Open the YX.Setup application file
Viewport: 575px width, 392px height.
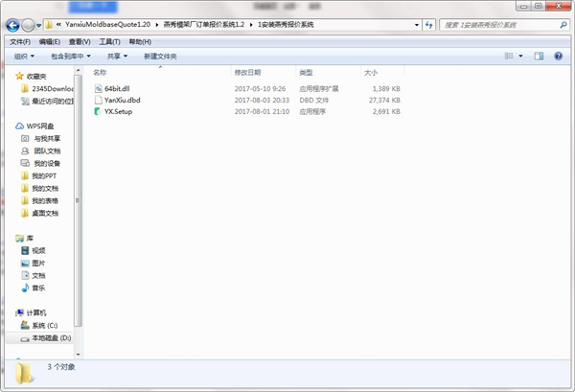point(117,112)
